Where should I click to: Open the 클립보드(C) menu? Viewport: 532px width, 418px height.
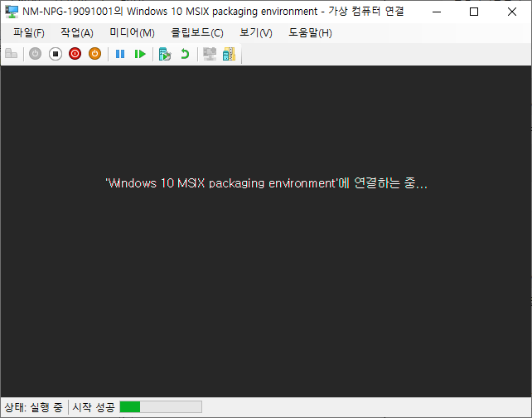point(197,32)
